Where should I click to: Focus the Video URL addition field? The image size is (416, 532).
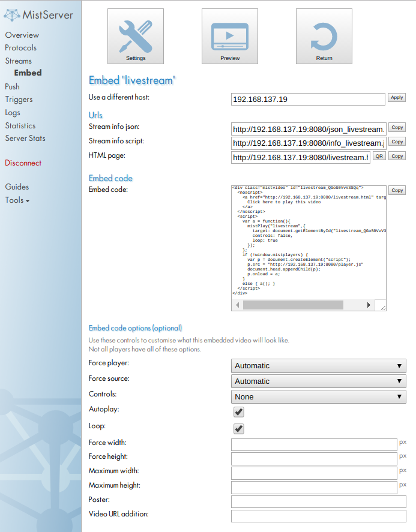[x=319, y=516]
